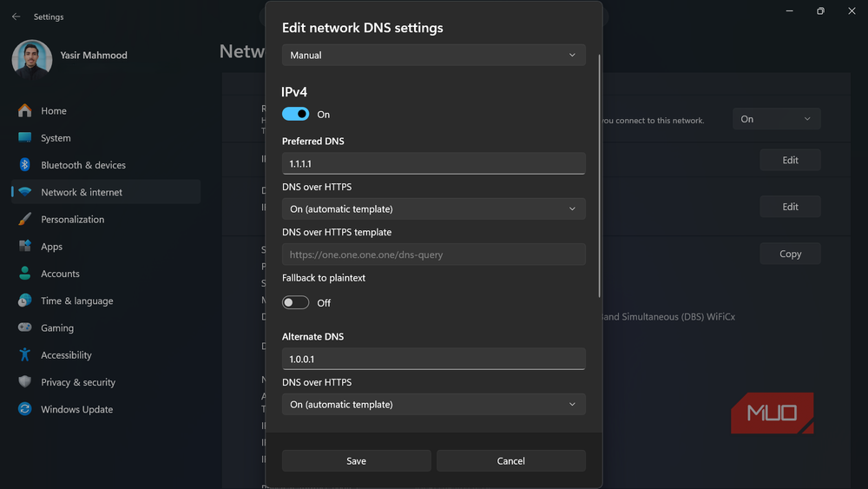The image size is (868, 489).
Task: Go to Gaming settings
Action: click(106, 327)
